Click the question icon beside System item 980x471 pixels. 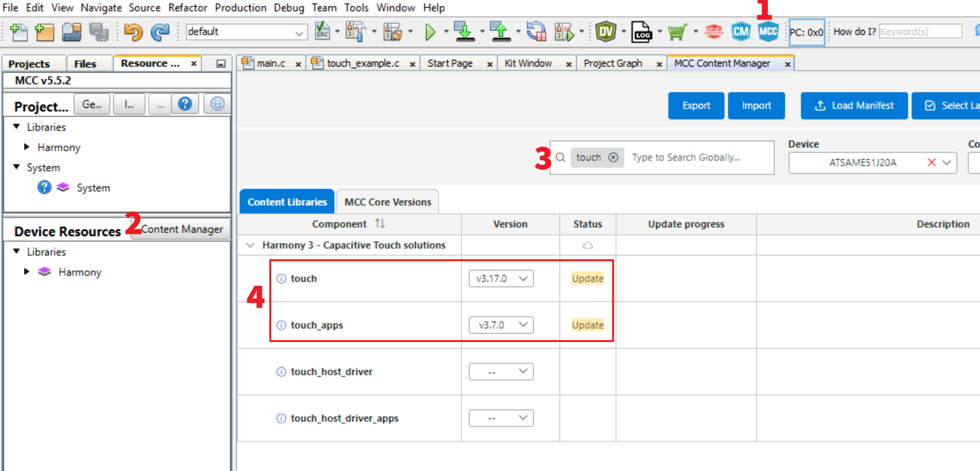(44, 187)
